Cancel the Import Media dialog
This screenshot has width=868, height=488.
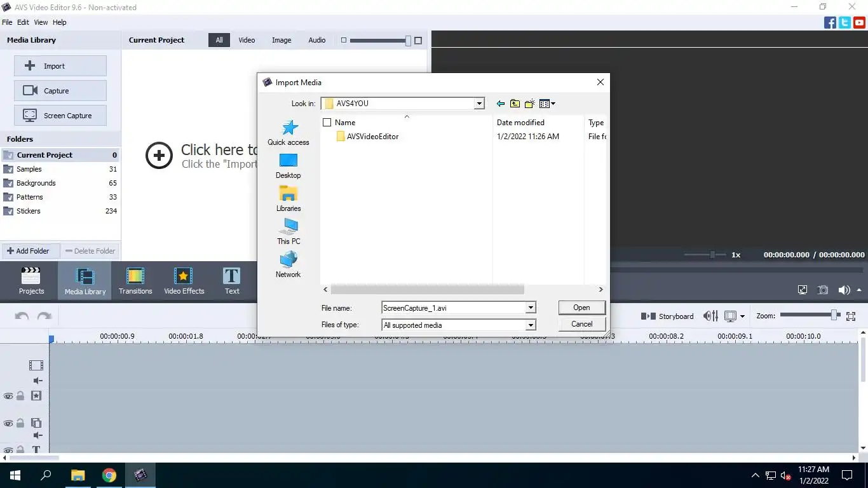pos(581,324)
